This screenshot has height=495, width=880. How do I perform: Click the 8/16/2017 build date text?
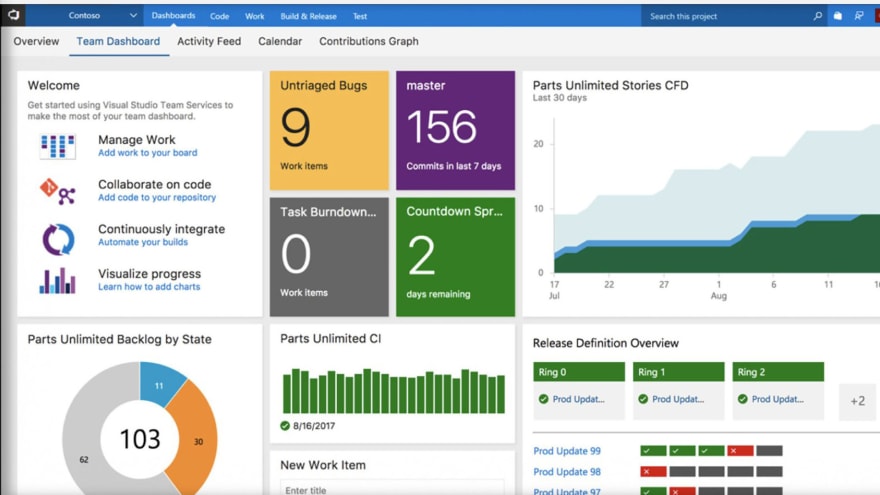[314, 426]
